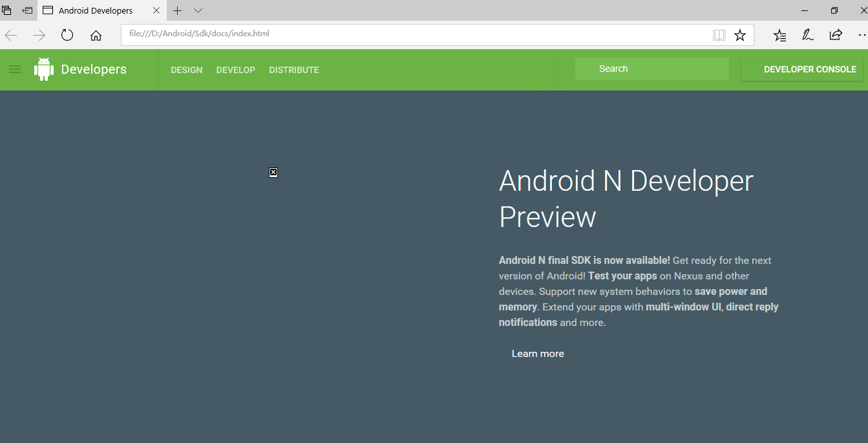Screen dimensions: 868x443
Task: Open the Developer Console
Action: point(802,69)
